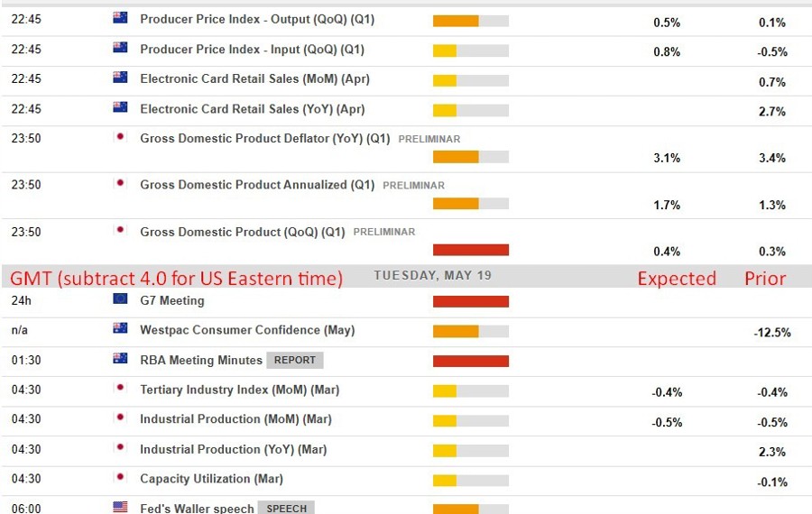Image resolution: width=812 pixels, height=514 pixels.
Task: Click US flag beside Fed's Waller speech
Action: pos(120,507)
